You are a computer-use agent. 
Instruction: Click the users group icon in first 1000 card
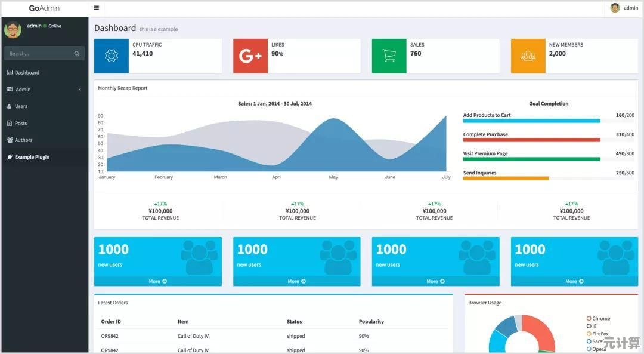click(200, 257)
